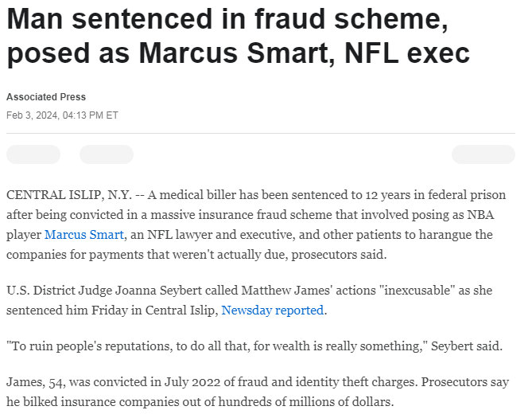Click "Man sentenced in fraud scheme" headline line

click(227, 18)
